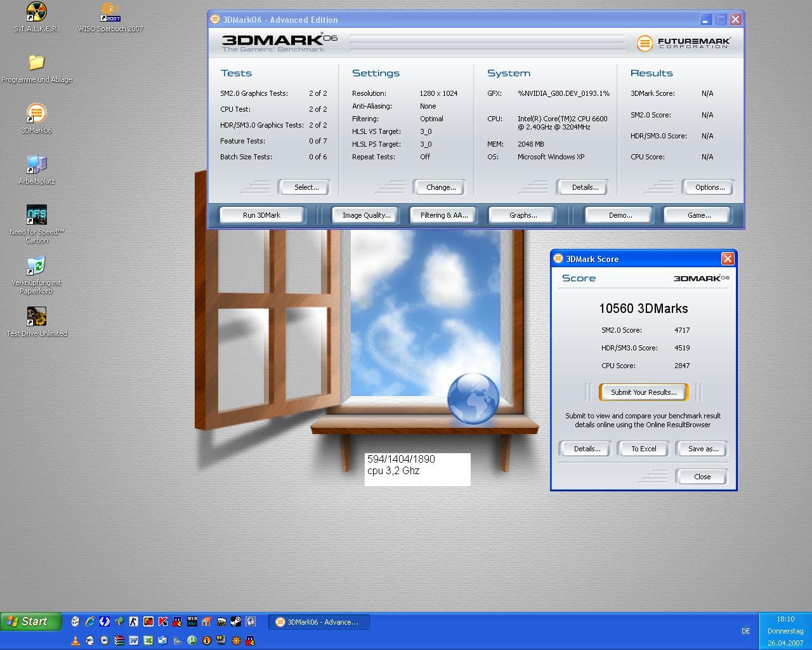Screen dimensions: 812x650
Task: Launch the Demo... button
Action: tap(620, 215)
